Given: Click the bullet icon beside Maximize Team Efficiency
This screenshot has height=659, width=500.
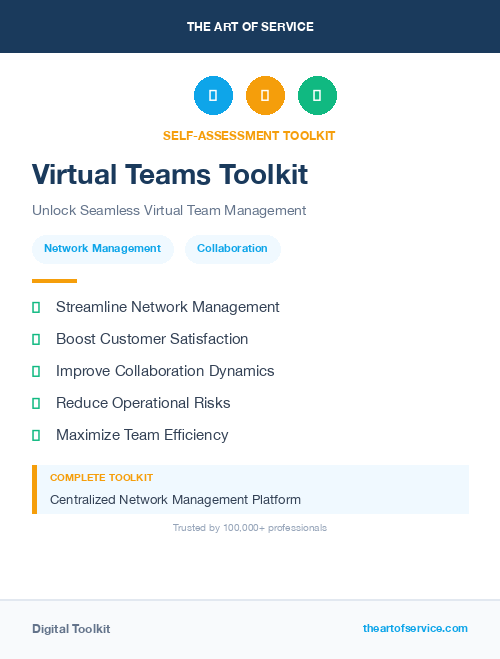Looking at the screenshot, I should pos(36,435).
